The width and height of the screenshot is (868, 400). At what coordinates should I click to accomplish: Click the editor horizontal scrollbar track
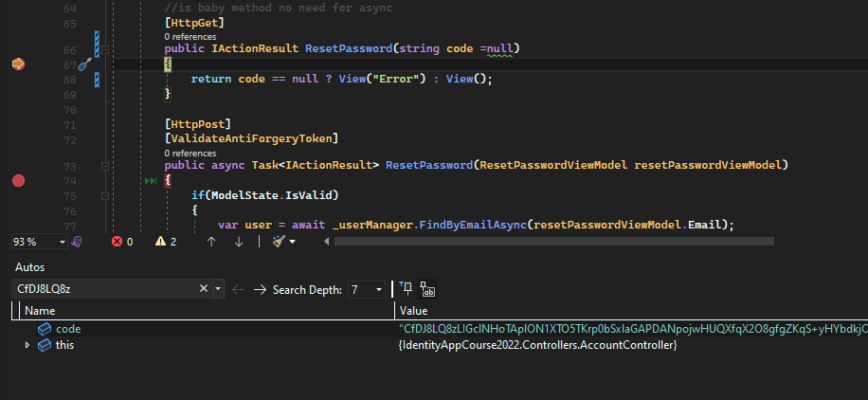553,242
